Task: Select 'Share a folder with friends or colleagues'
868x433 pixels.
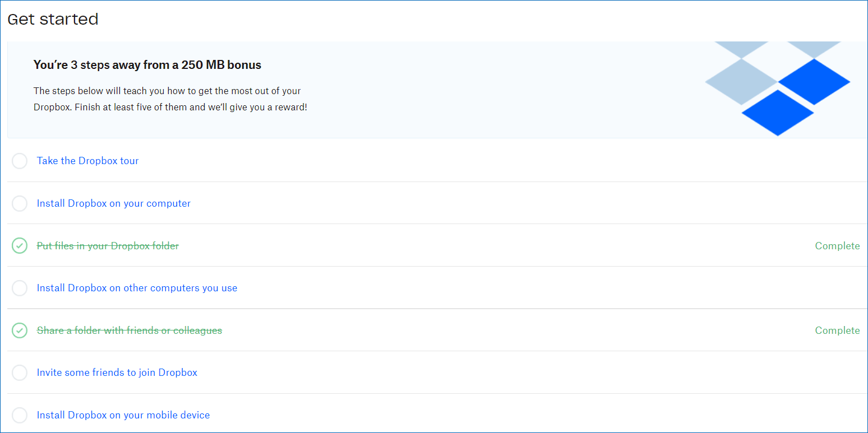Action: click(x=130, y=330)
